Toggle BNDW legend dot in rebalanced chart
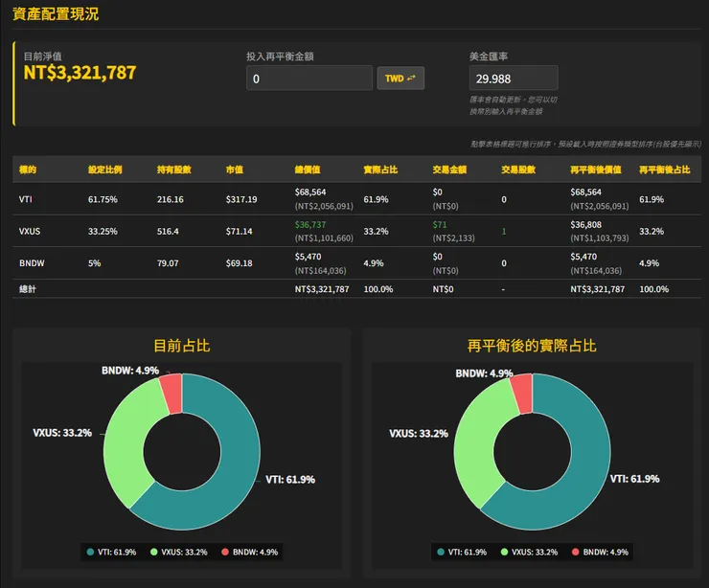The image size is (709, 588). point(576,552)
